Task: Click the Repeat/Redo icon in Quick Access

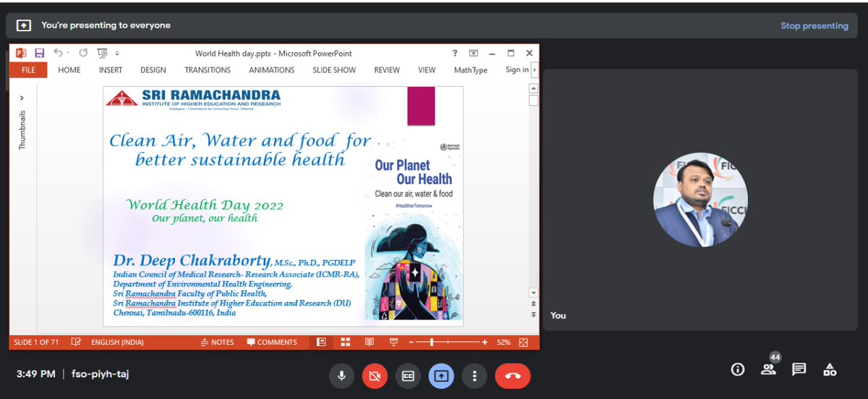Action: (83, 53)
